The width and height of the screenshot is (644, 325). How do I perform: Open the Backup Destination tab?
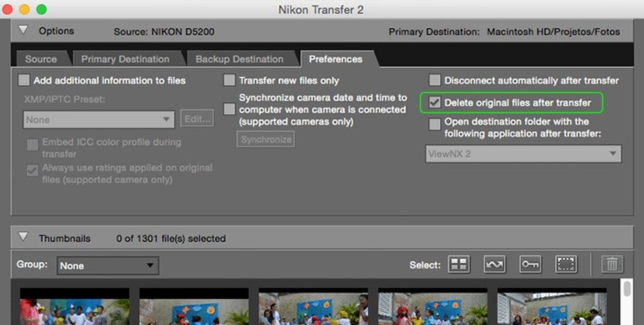click(240, 59)
